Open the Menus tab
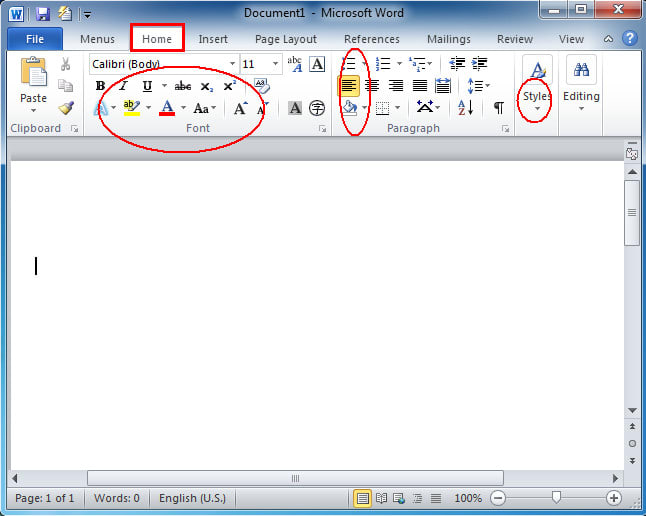646x516 pixels. click(x=97, y=39)
